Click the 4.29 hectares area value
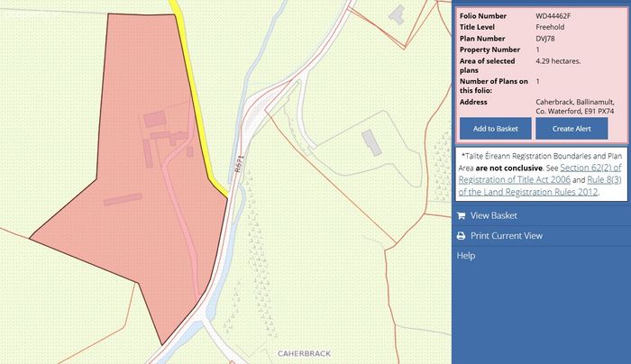The width and height of the screenshot is (631, 364). click(558, 61)
